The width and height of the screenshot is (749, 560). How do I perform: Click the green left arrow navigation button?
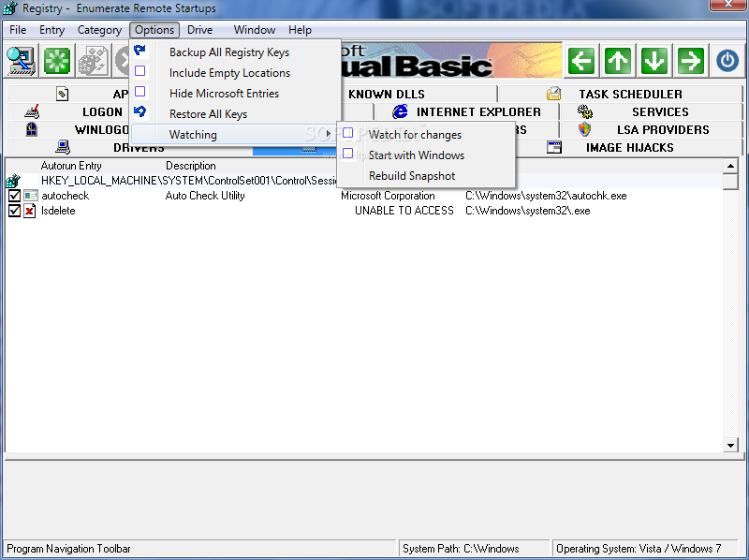581,61
